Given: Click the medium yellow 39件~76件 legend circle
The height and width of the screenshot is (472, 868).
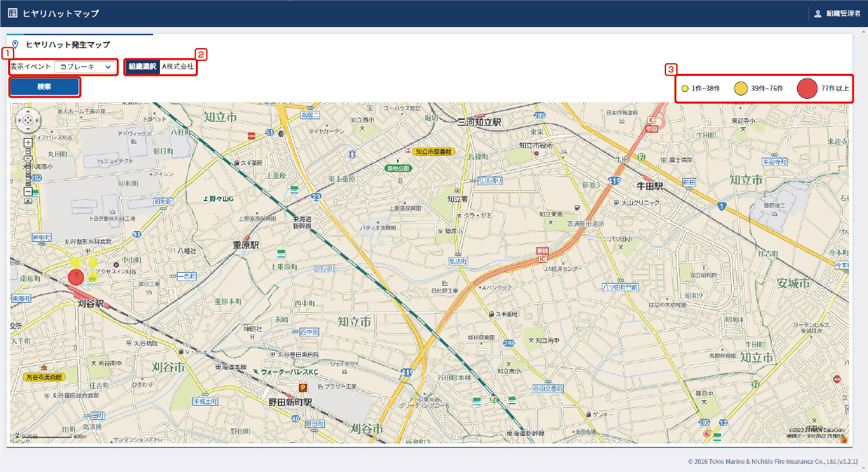Looking at the screenshot, I should point(741,89).
